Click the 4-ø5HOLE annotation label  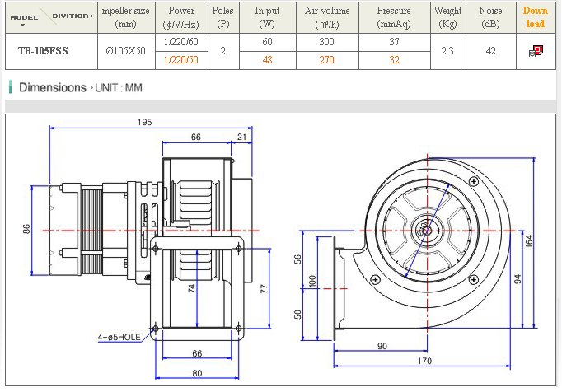(x=121, y=336)
